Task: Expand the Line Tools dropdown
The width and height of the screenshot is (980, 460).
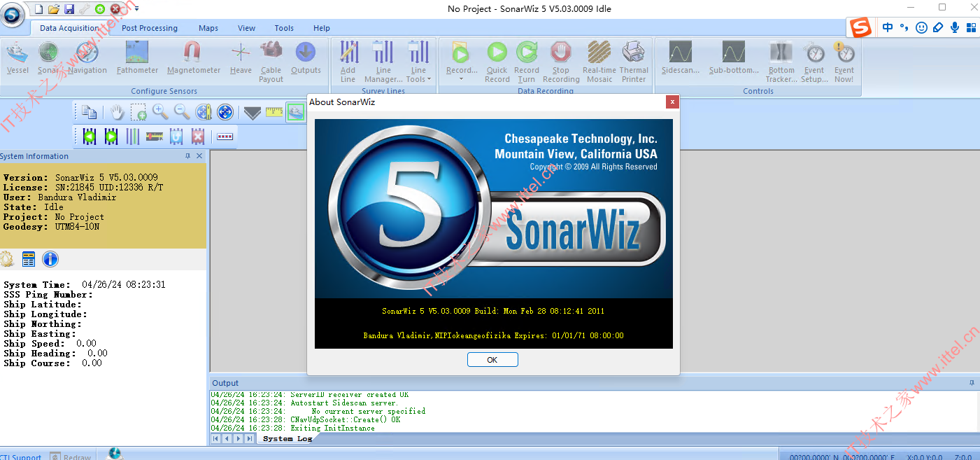Action: tap(418, 62)
